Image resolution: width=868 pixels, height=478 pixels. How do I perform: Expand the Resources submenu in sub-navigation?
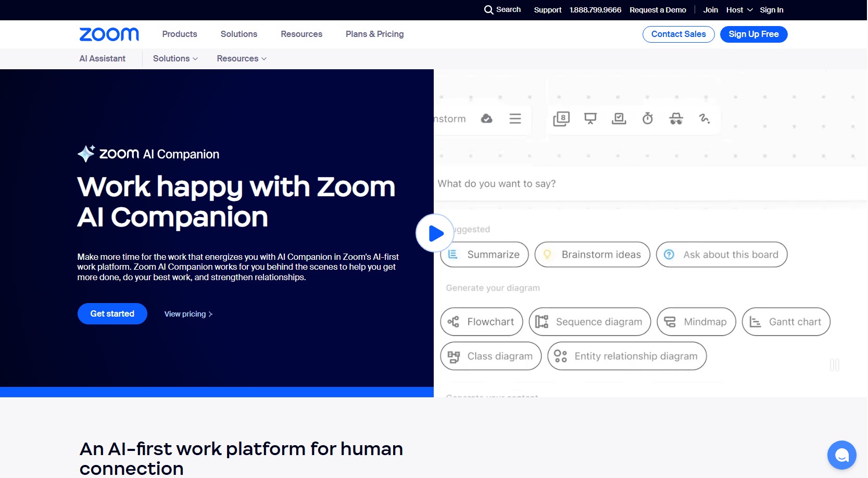tap(242, 59)
